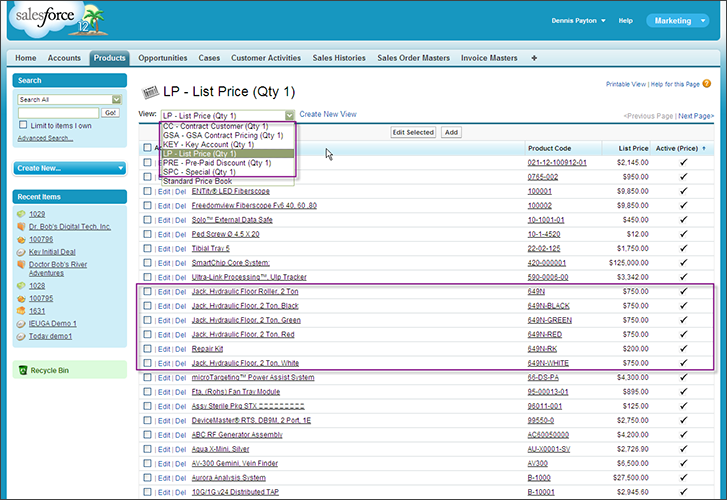The height and width of the screenshot is (500, 727).
Task: Select PRE - Pre-Paid Discount (Qty 1) option
Action: pyautogui.click(x=217, y=163)
